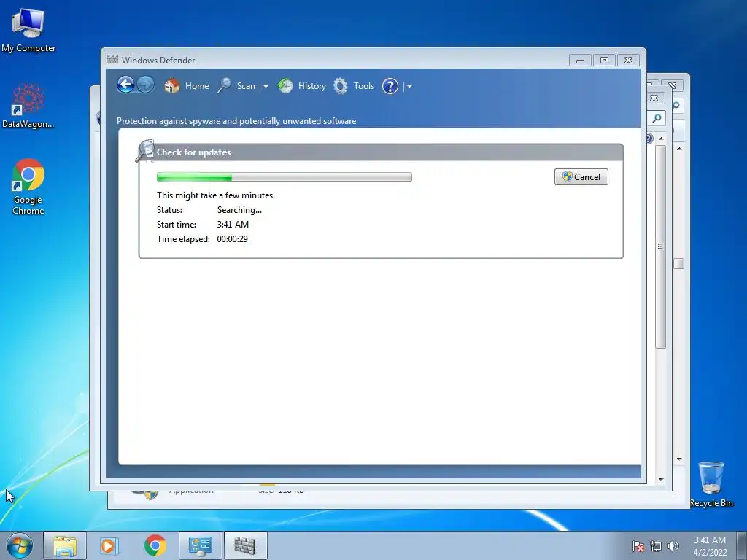Open the Start menu orb
747x560 pixels.
pos(20,545)
